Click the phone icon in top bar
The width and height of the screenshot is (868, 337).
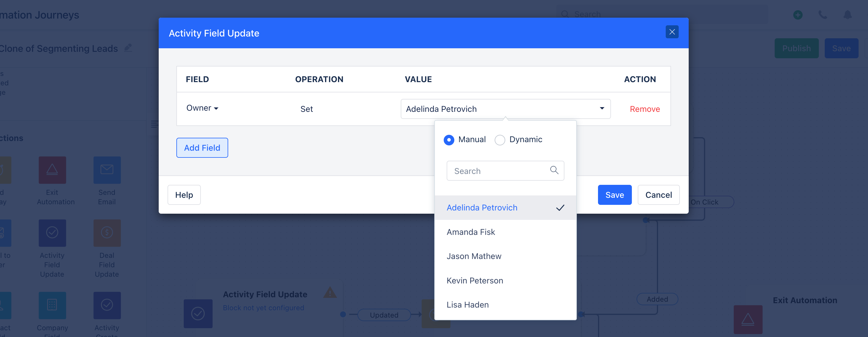click(x=823, y=15)
